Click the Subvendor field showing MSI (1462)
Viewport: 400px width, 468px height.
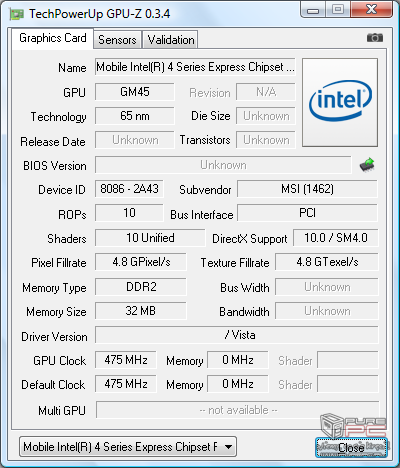[x=307, y=189]
